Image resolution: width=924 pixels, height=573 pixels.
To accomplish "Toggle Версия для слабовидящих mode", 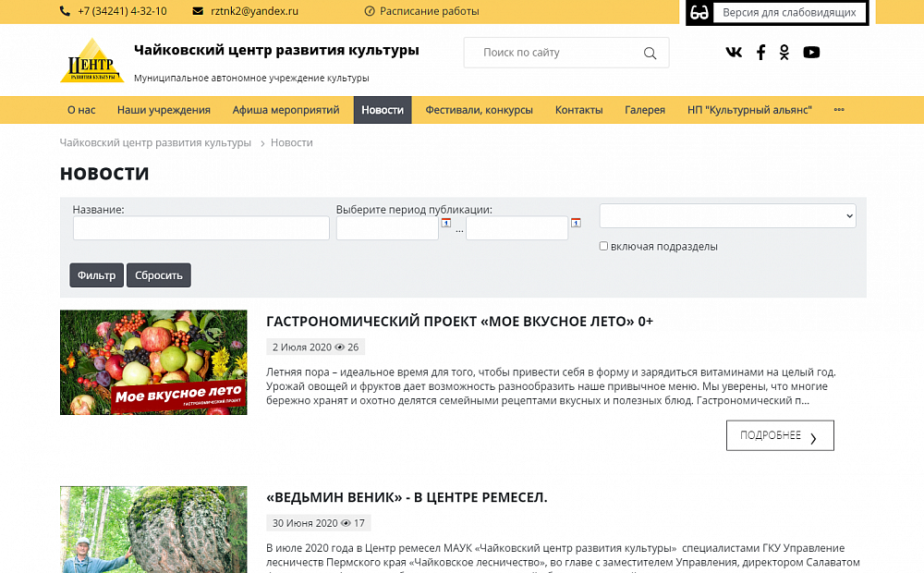I will tap(788, 12).
